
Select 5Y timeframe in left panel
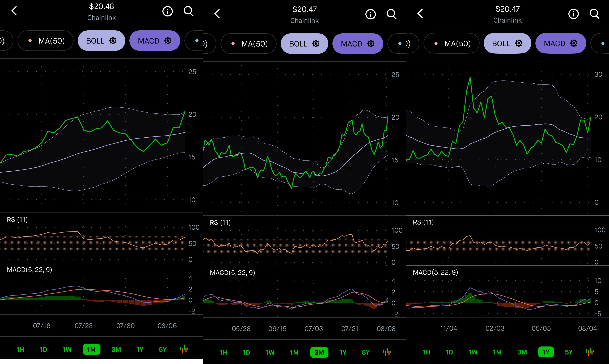click(x=163, y=349)
